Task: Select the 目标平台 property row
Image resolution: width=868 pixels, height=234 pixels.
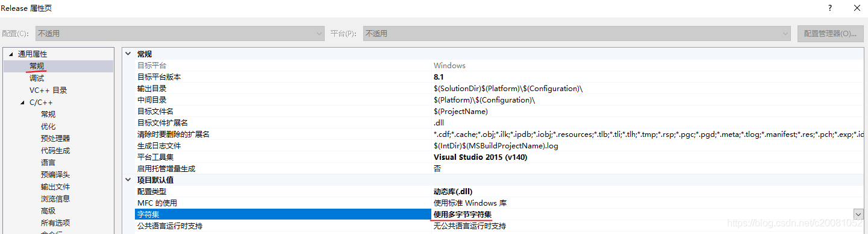Action: (x=499, y=65)
